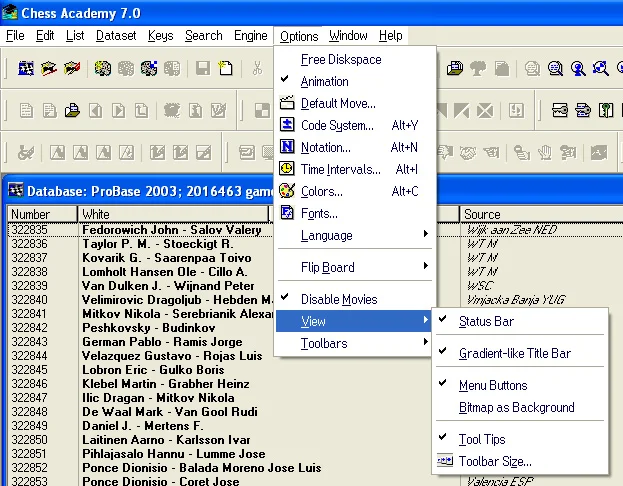
Task: Open the List menu
Action: (75, 36)
